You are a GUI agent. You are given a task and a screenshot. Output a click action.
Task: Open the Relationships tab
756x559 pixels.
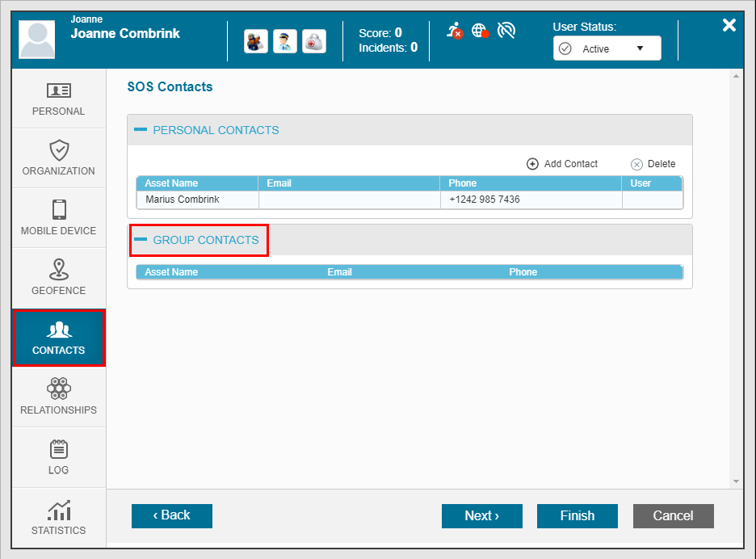tap(58, 397)
